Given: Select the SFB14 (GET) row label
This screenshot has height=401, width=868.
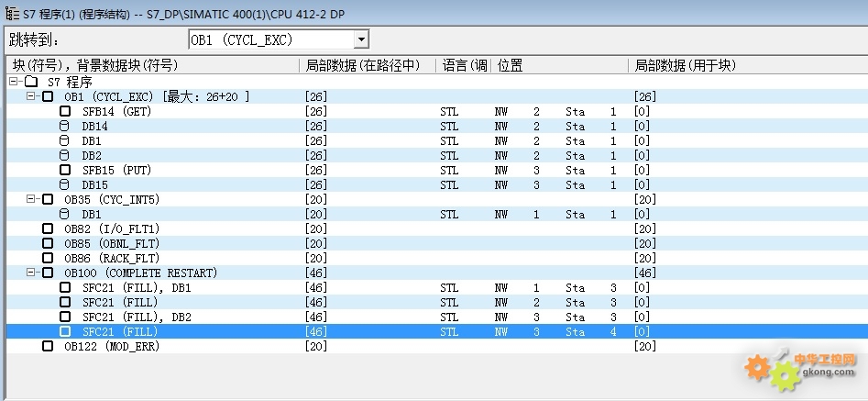Looking at the screenshot, I should 116,111.
